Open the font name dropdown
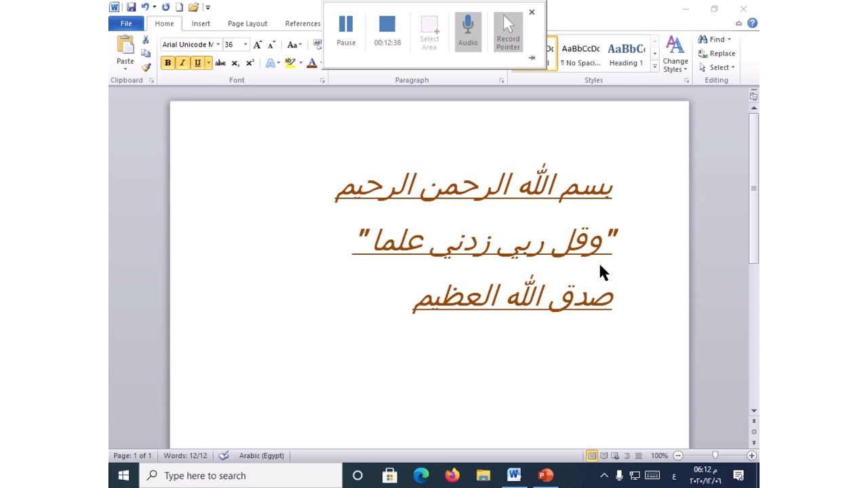This screenshot has width=868, height=488. click(x=218, y=45)
